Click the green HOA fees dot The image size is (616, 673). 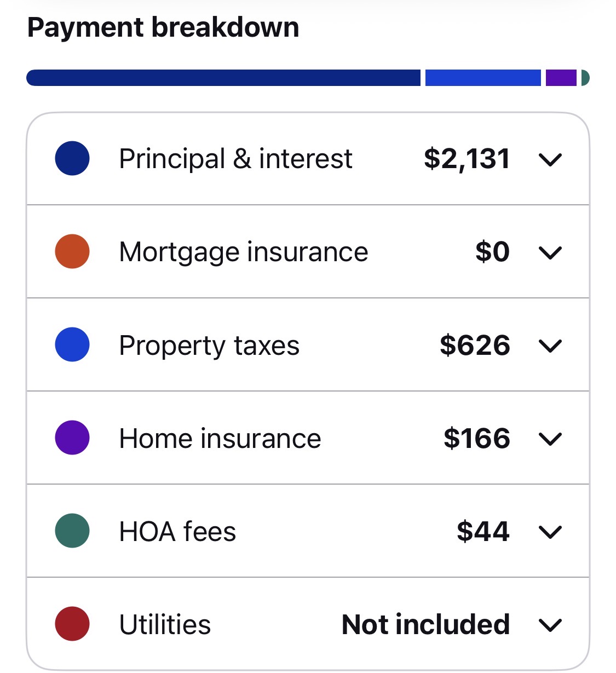pos(72,531)
